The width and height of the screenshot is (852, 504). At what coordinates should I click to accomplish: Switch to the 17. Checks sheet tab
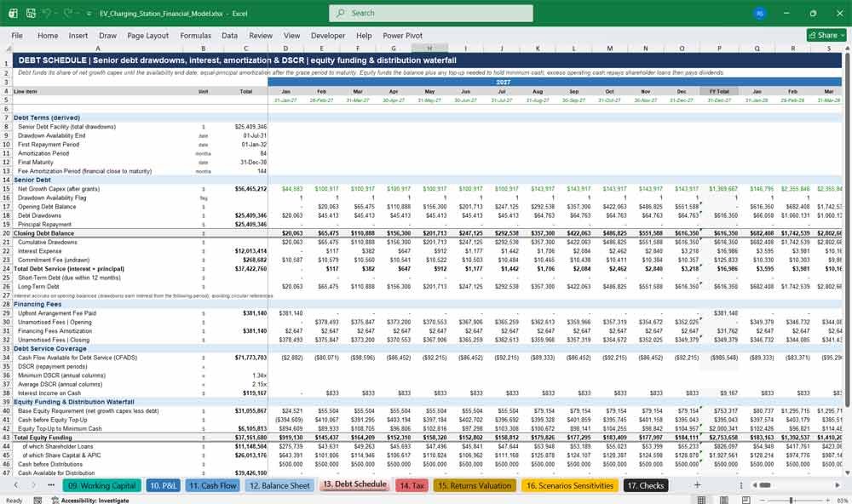[645, 485]
